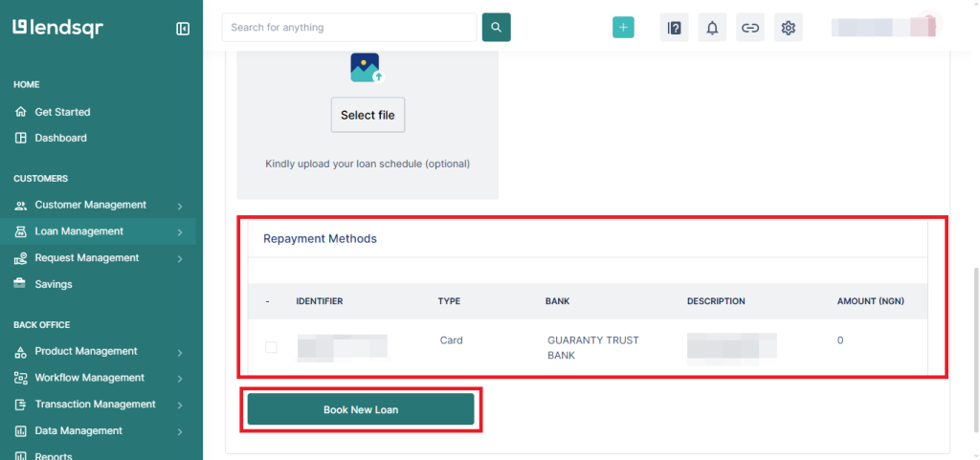The width and height of the screenshot is (980, 460).
Task: Open settings gear icon
Action: pyautogui.click(x=789, y=28)
